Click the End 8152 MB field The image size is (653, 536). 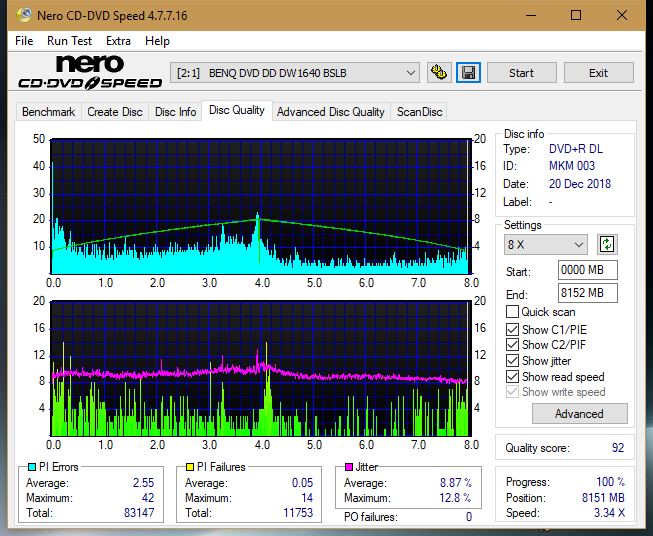(587, 293)
